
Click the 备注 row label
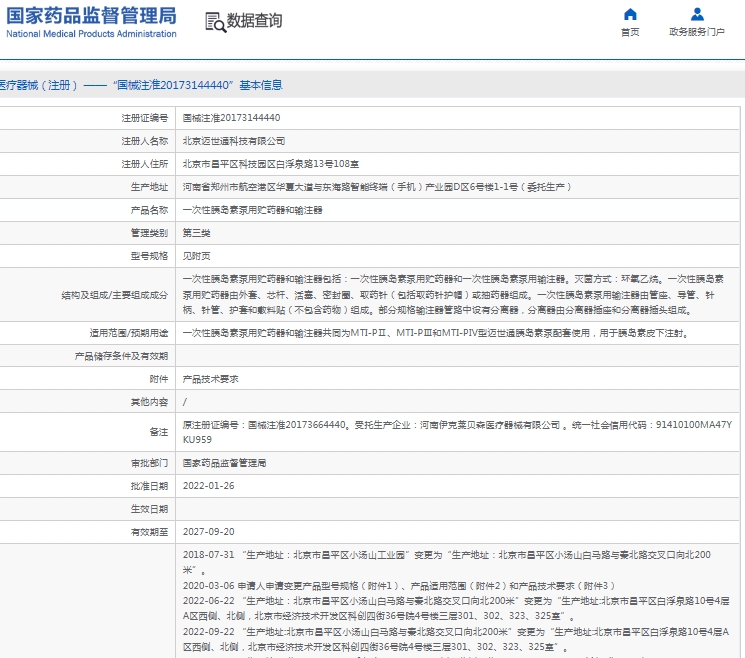[159, 432]
